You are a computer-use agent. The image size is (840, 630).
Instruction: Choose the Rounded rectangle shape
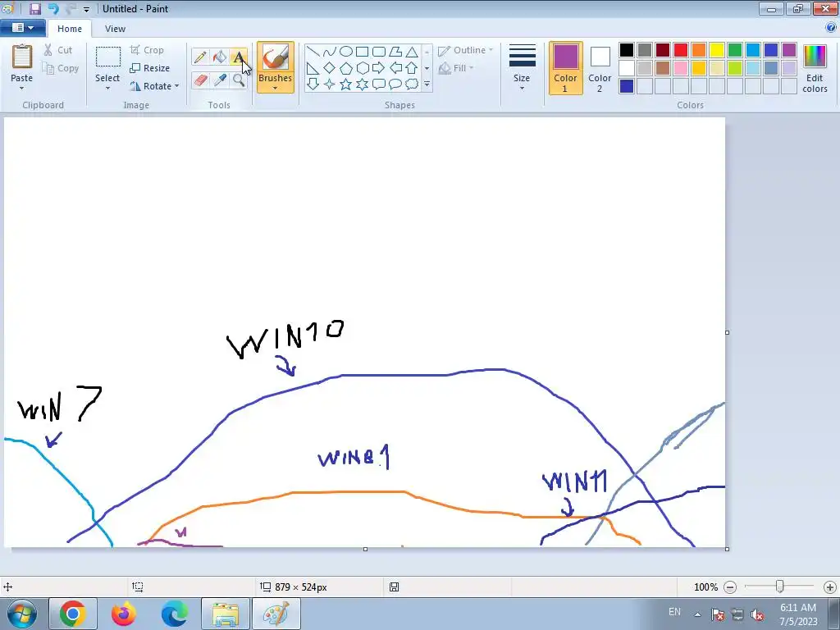(379, 52)
